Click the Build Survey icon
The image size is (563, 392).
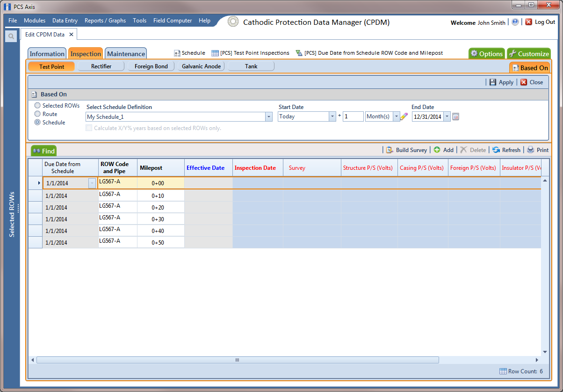pos(390,150)
